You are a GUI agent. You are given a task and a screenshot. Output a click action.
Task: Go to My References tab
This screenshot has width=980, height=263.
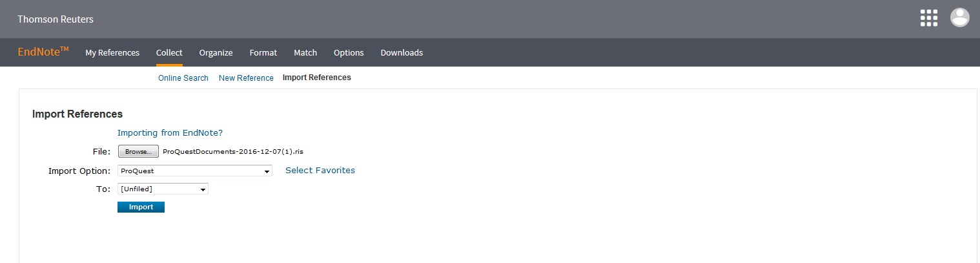click(112, 53)
